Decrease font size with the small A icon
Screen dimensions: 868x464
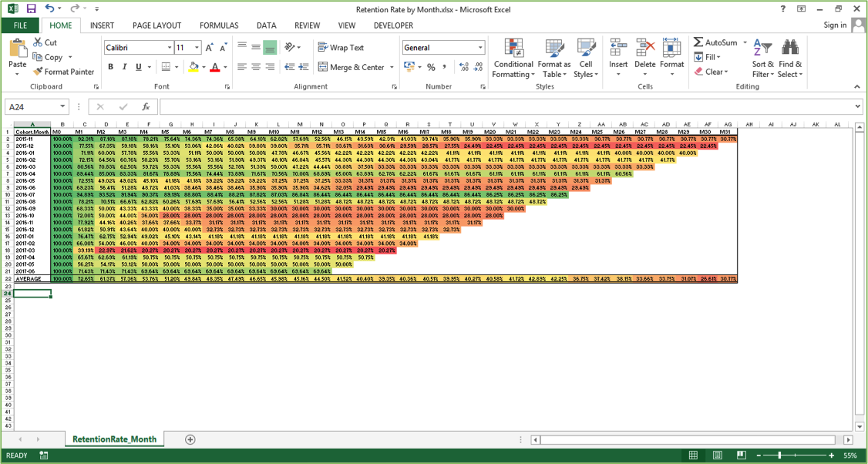223,48
